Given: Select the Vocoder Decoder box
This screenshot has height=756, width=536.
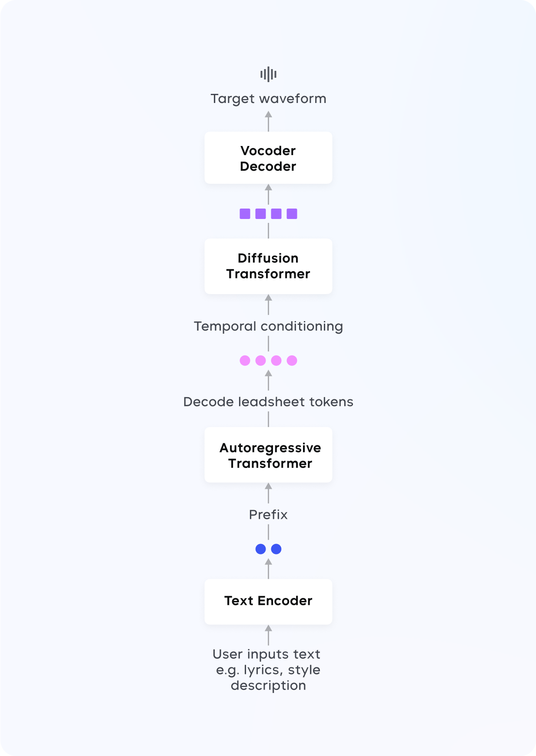Looking at the screenshot, I should pyautogui.click(x=268, y=158).
